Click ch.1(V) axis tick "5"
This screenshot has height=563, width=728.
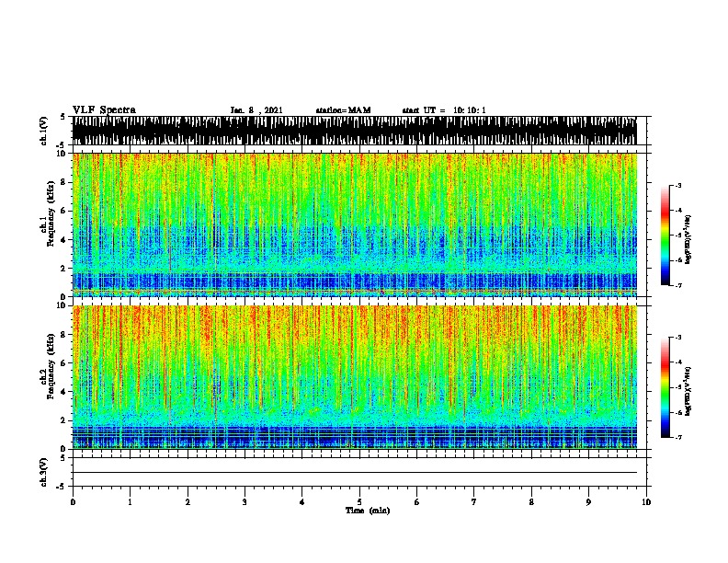click(x=63, y=117)
